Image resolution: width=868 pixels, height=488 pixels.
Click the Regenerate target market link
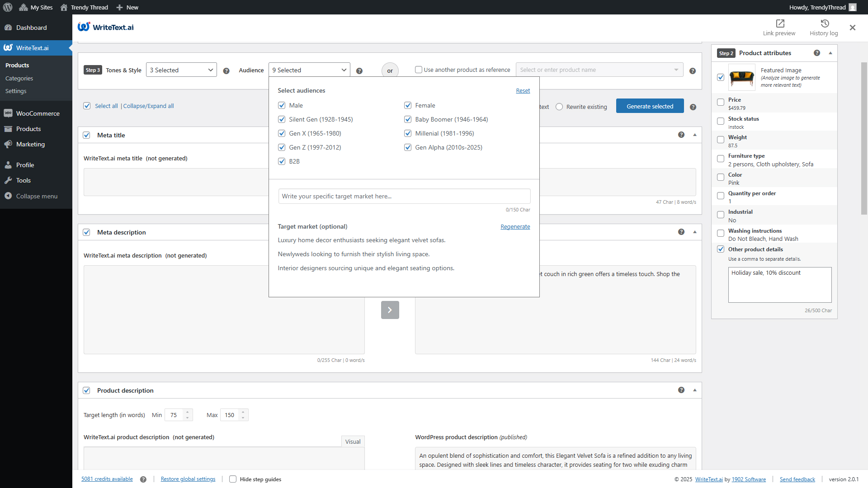[x=515, y=226]
